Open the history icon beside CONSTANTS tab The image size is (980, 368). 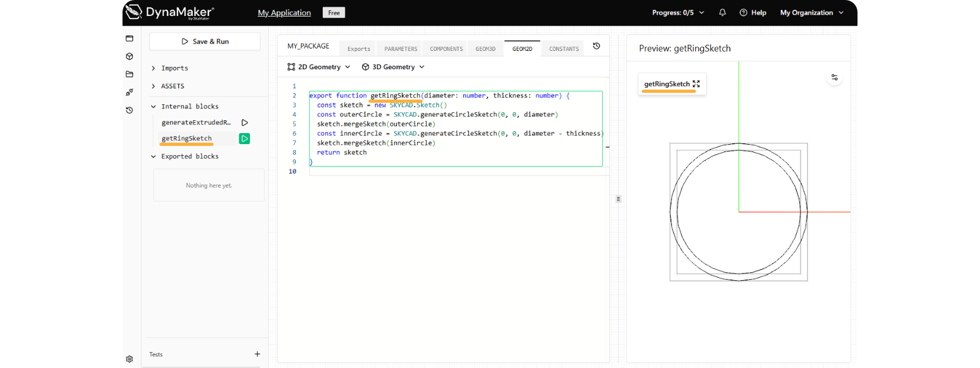point(597,46)
